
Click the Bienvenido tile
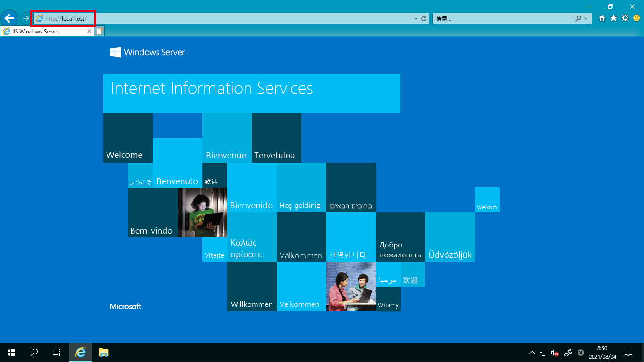[x=252, y=187]
